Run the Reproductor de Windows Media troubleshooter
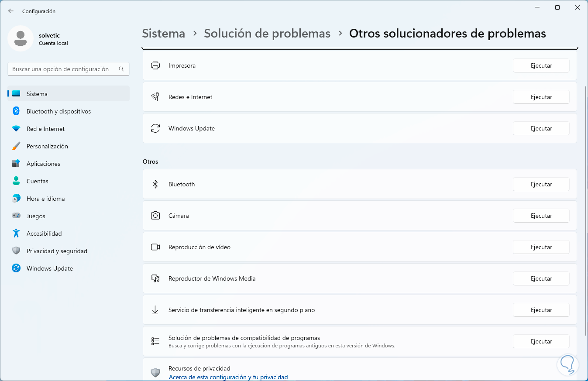The width and height of the screenshot is (588, 381). click(541, 278)
